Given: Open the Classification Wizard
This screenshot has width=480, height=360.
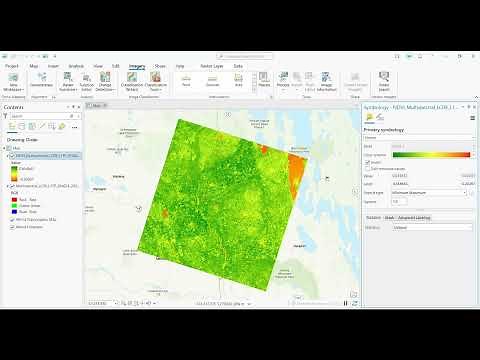Looking at the screenshot, I should [x=132, y=82].
